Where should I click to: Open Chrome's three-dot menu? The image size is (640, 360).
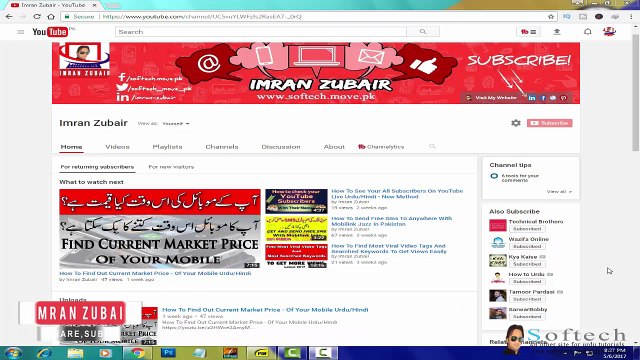point(632,17)
